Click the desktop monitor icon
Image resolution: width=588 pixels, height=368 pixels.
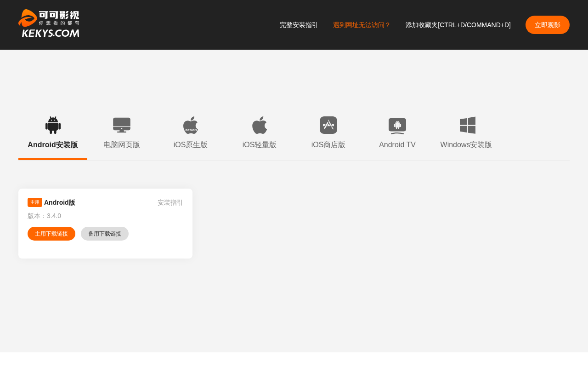point(122,125)
